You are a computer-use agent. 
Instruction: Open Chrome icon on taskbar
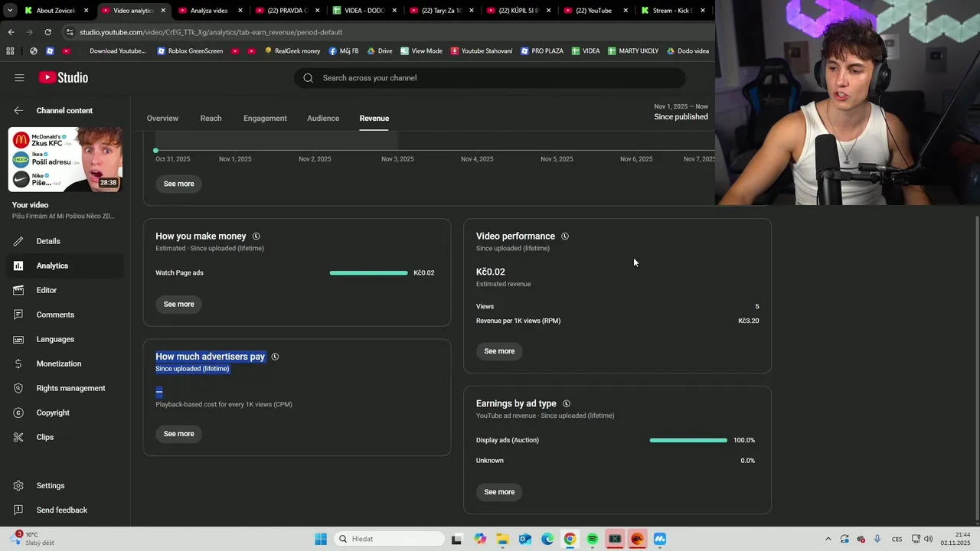(570, 539)
